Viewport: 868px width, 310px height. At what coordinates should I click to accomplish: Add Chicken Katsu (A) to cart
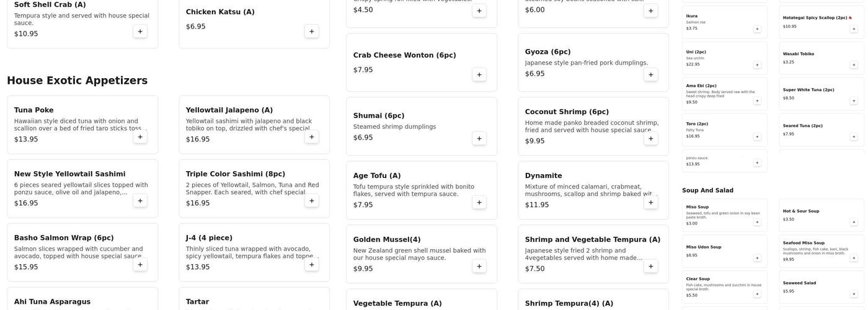311,31
